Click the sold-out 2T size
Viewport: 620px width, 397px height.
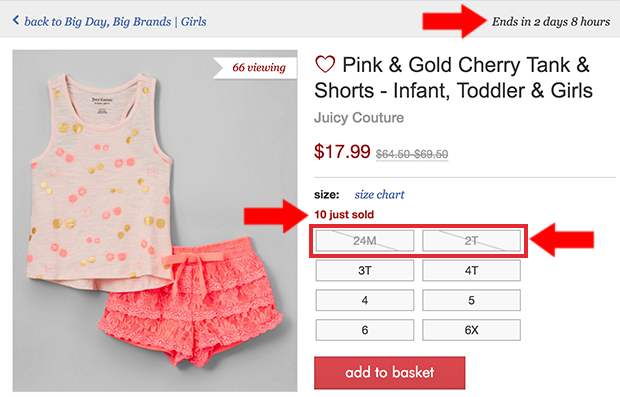click(471, 240)
